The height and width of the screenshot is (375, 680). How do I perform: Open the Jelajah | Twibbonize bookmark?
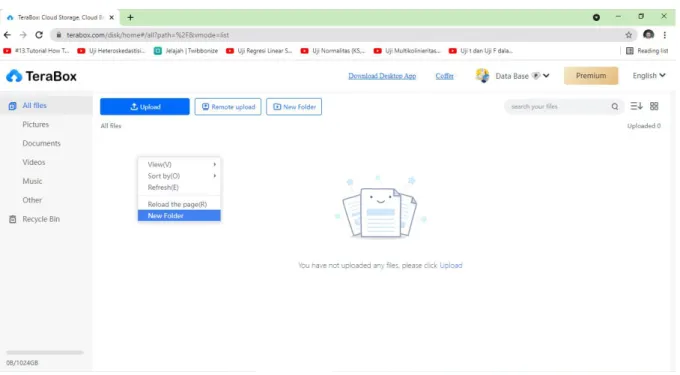[x=186, y=51]
